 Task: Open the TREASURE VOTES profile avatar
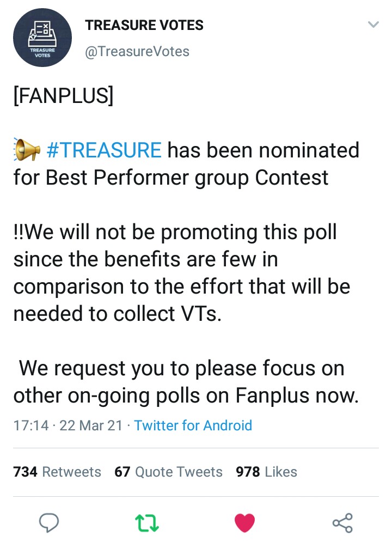42,38
